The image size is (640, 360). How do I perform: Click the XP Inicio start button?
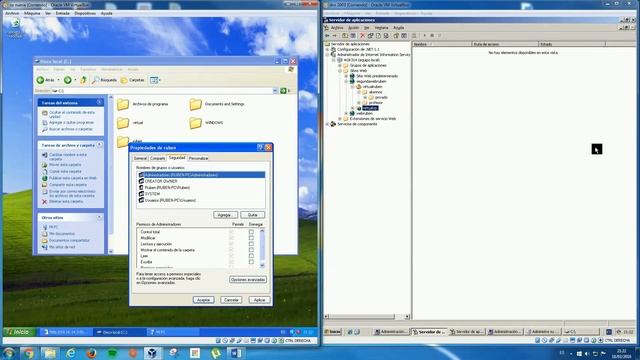click(18, 332)
